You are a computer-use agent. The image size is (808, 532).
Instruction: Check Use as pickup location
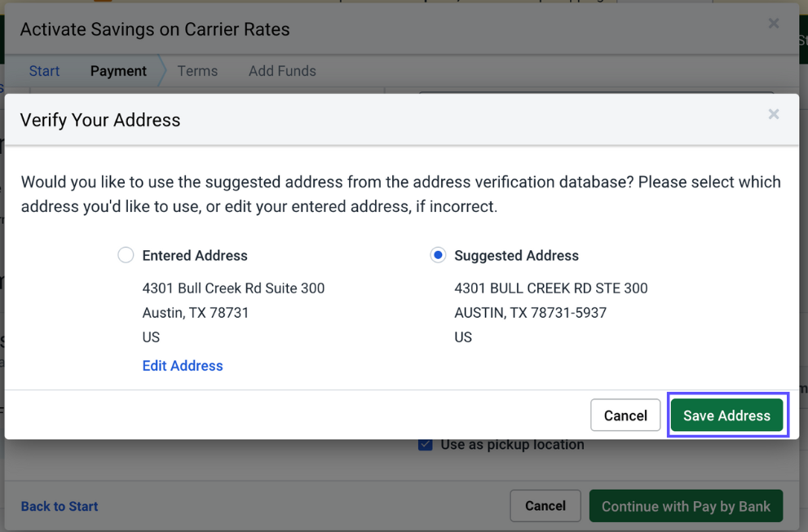(x=425, y=444)
